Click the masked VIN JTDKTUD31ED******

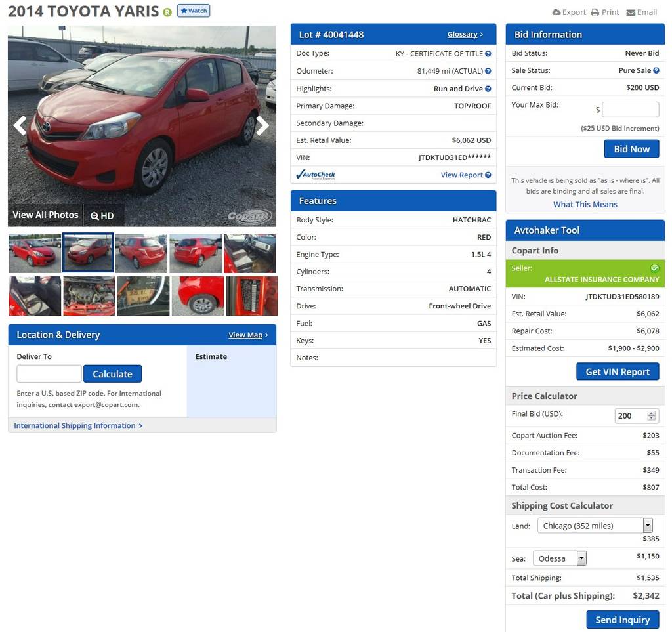click(454, 158)
